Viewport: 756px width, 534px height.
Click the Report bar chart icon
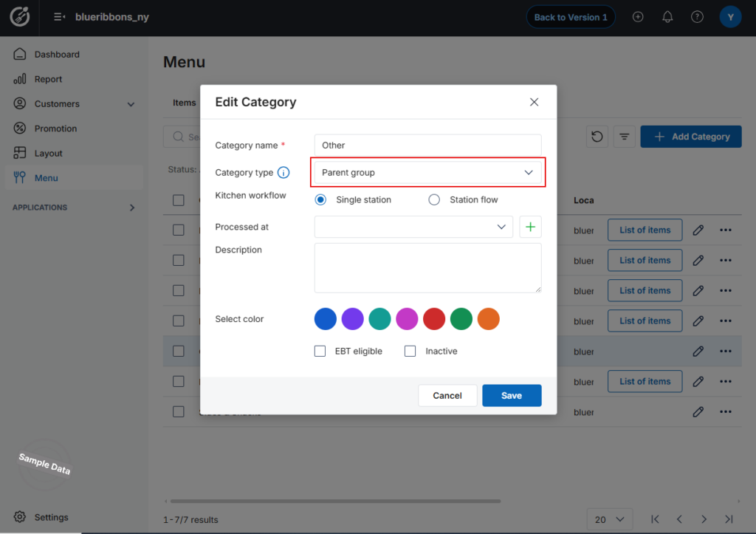coord(20,78)
